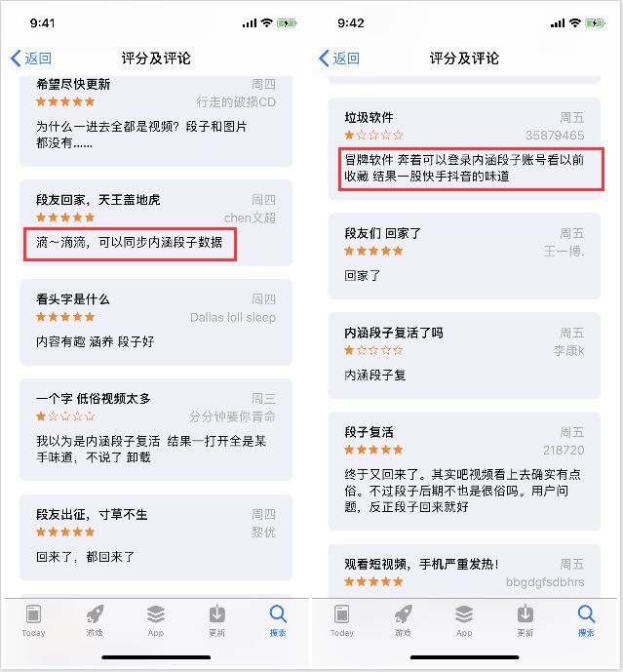Open the review titled 垃圾软件

(464, 148)
